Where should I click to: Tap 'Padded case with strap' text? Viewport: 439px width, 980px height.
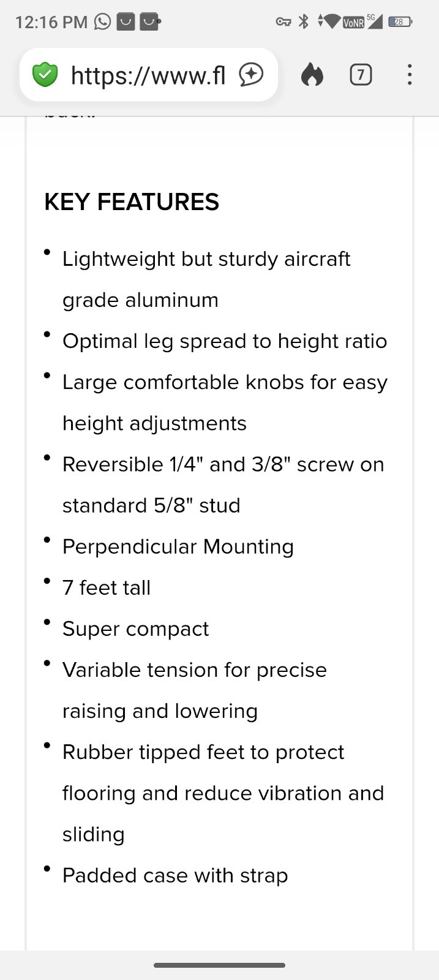pos(175,876)
